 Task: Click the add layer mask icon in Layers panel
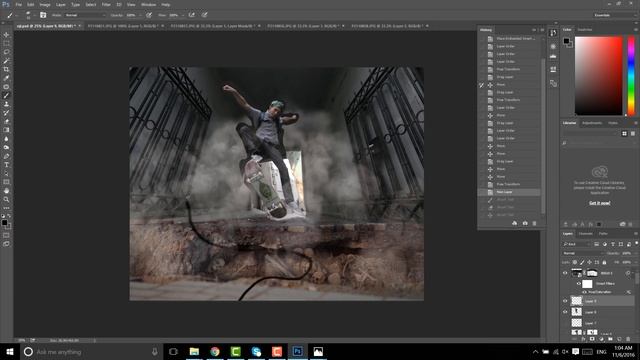pyautogui.click(x=592, y=339)
